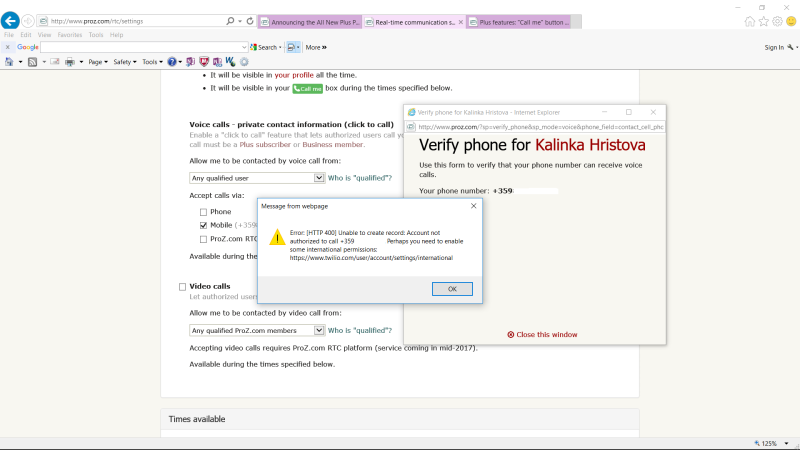Open browser Tools gear icon top right

tap(777, 21)
